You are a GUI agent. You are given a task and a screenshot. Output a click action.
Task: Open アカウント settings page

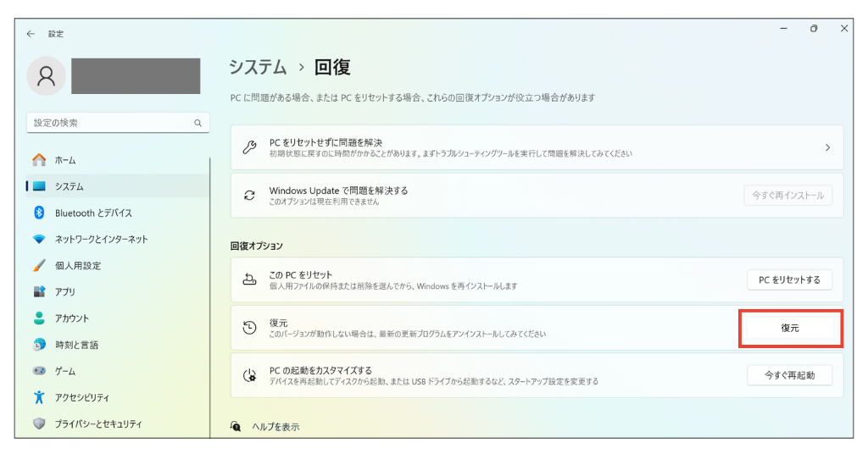click(118, 318)
